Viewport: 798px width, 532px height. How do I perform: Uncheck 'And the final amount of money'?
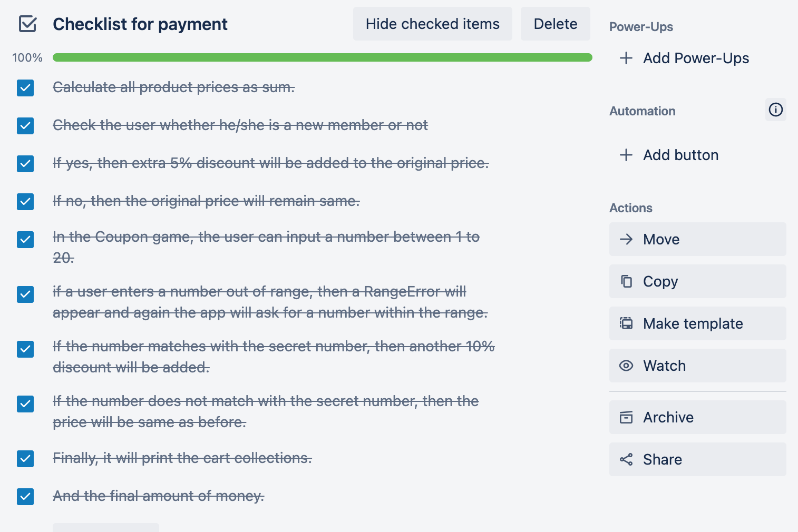tap(25, 497)
